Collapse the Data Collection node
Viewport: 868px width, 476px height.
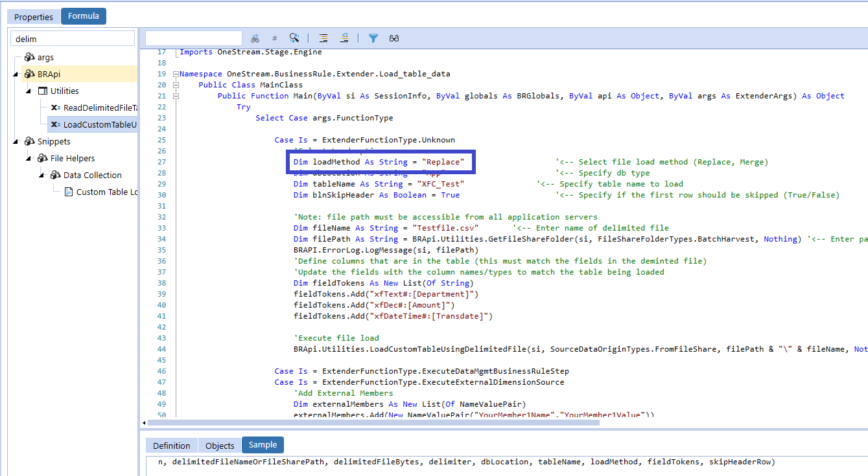[42, 175]
